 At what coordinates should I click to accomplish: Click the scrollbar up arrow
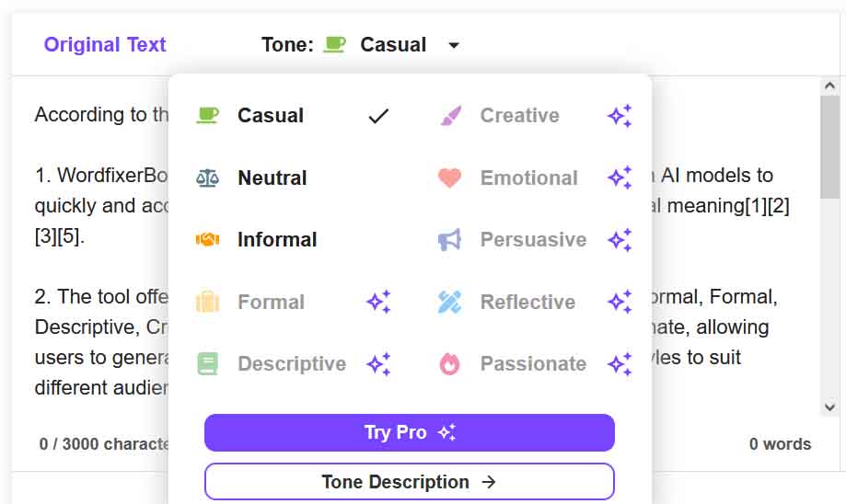[x=829, y=86]
